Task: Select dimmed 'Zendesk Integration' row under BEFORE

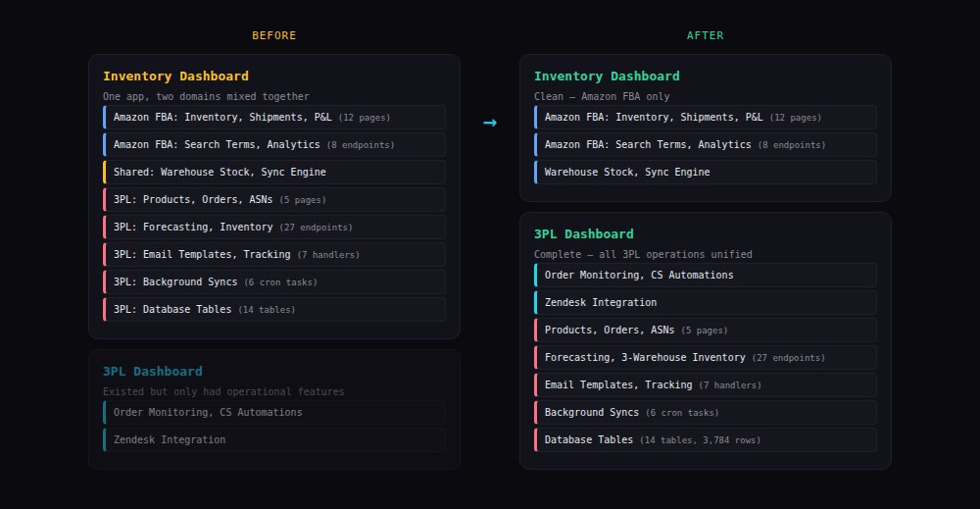Action: 274,440
